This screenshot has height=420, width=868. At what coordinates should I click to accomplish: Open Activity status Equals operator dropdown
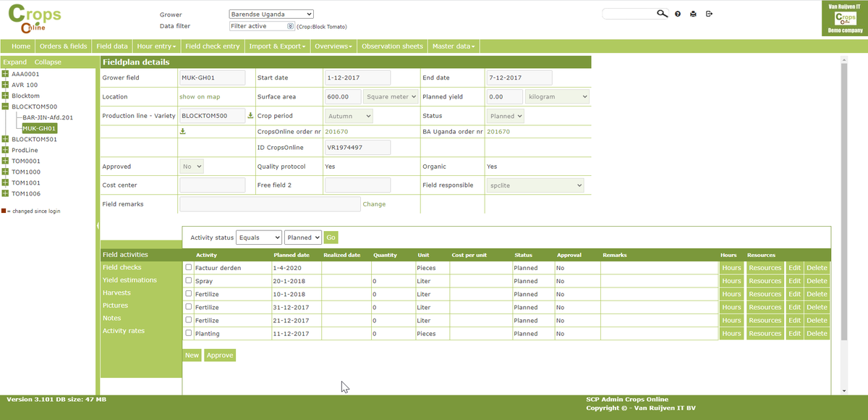pos(259,238)
